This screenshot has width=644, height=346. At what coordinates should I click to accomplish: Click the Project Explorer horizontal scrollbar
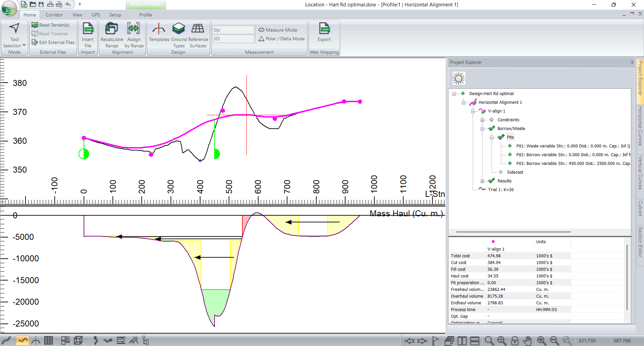point(513,232)
